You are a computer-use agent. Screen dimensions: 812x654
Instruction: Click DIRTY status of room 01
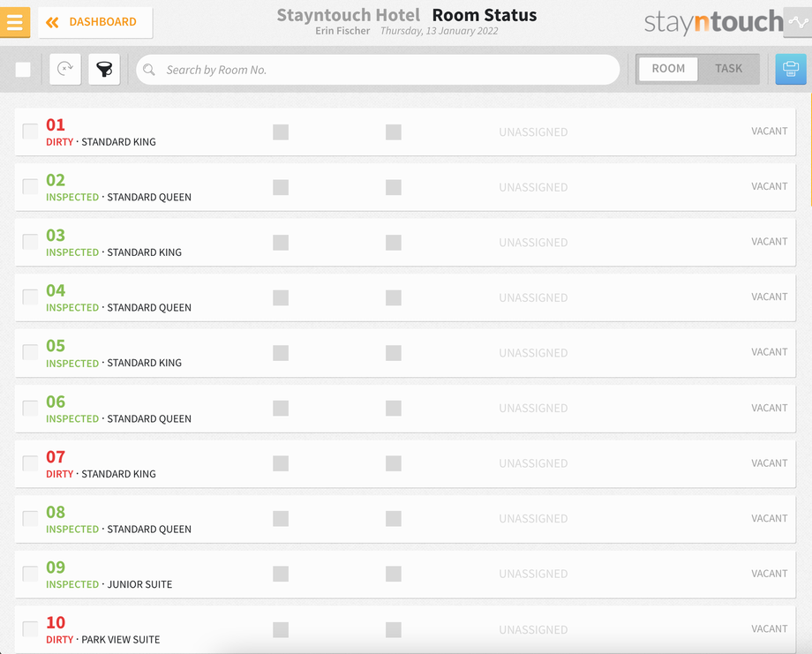coord(59,142)
